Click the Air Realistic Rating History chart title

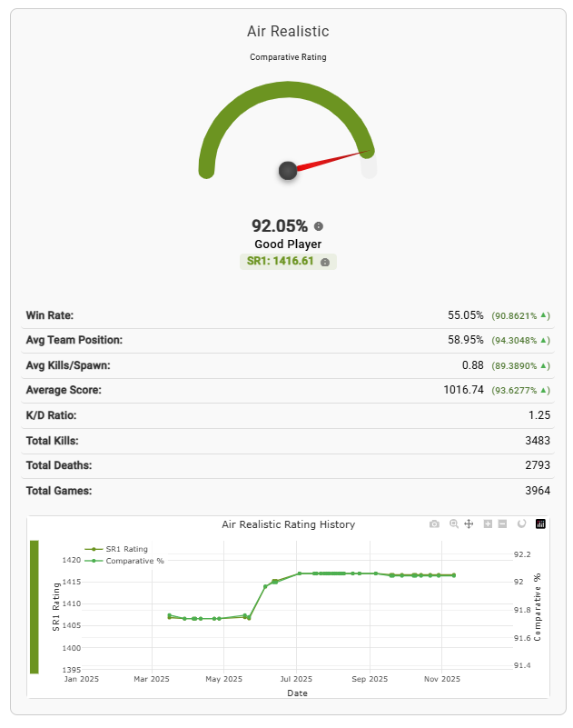[288, 524]
